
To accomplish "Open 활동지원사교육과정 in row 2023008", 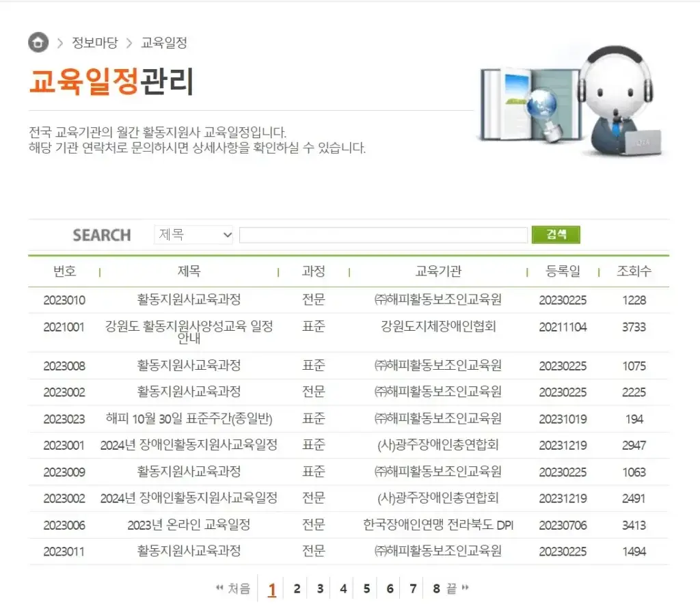I will (189, 366).
